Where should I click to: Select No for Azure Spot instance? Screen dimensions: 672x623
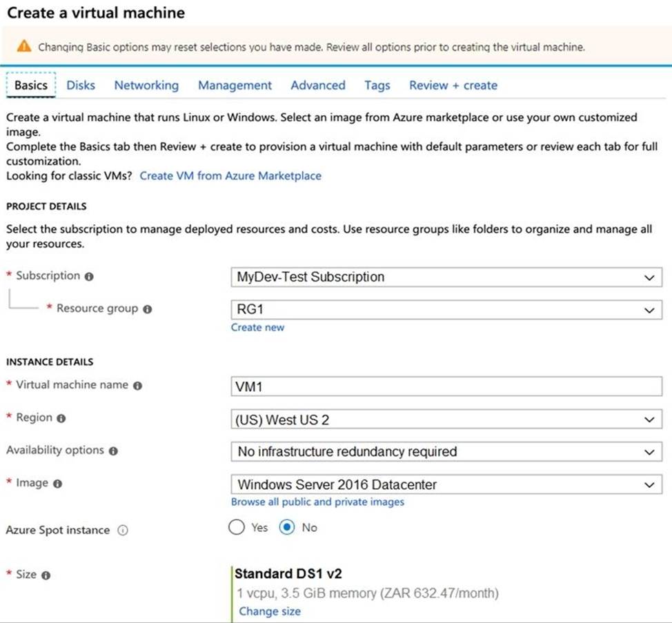tap(287, 528)
